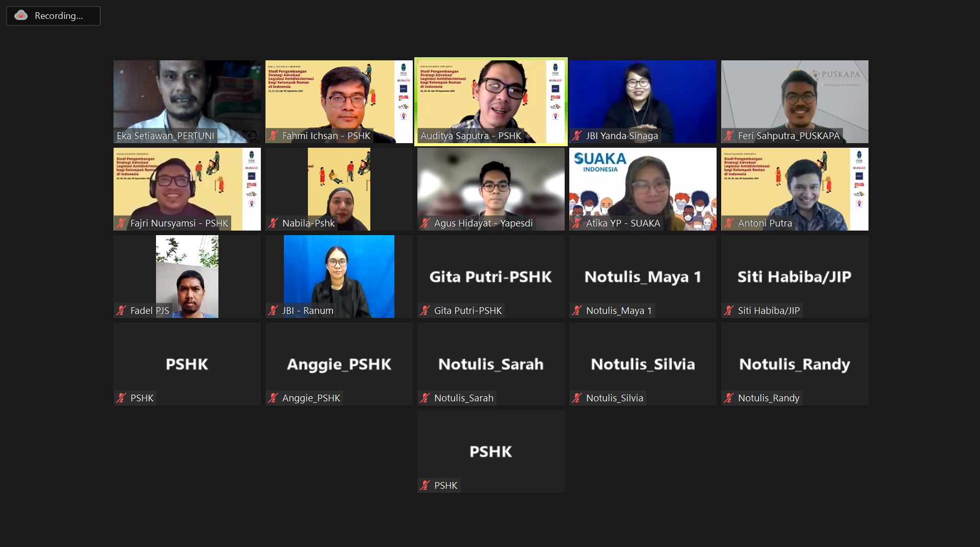Viewport: 980px width, 547px height.
Task: Click JBI Yanda Sinaga's muted mic icon
Action: point(577,135)
